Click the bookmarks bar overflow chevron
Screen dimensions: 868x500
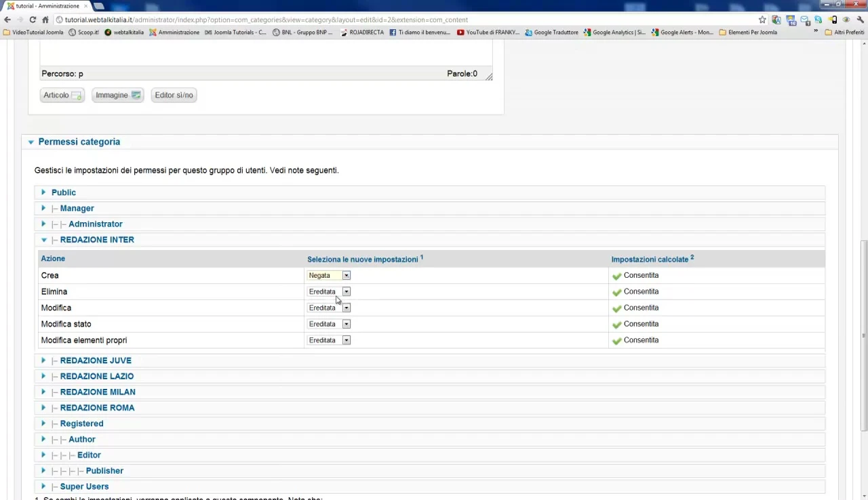pos(816,32)
